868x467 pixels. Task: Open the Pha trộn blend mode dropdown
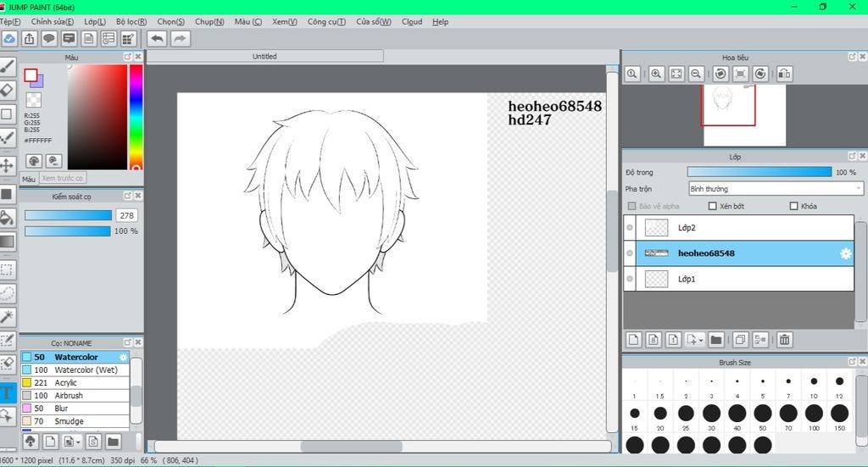(776, 189)
